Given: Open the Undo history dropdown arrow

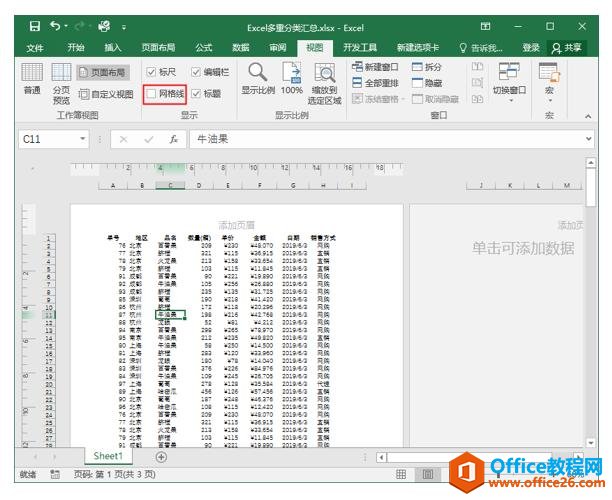Looking at the screenshot, I should pyautogui.click(x=66, y=27).
